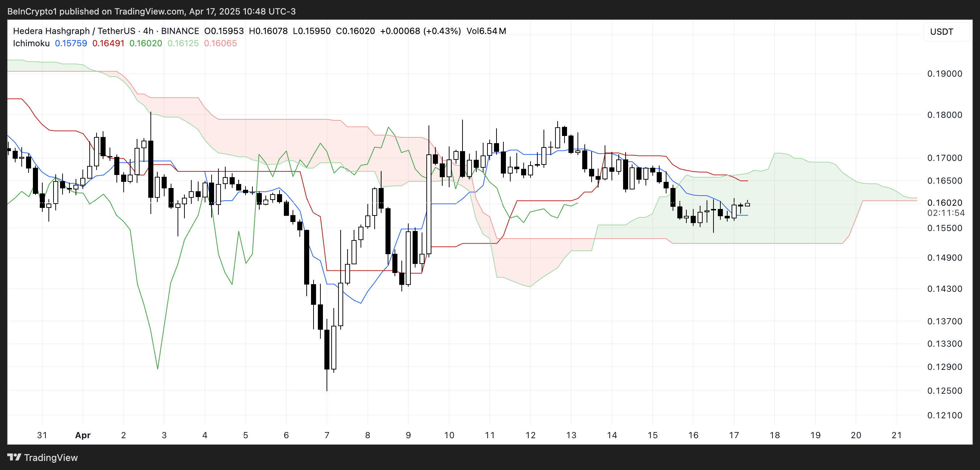The height and width of the screenshot is (470, 980).
Task: Click the 4h timeframe label in title
Action: [148, 31]
